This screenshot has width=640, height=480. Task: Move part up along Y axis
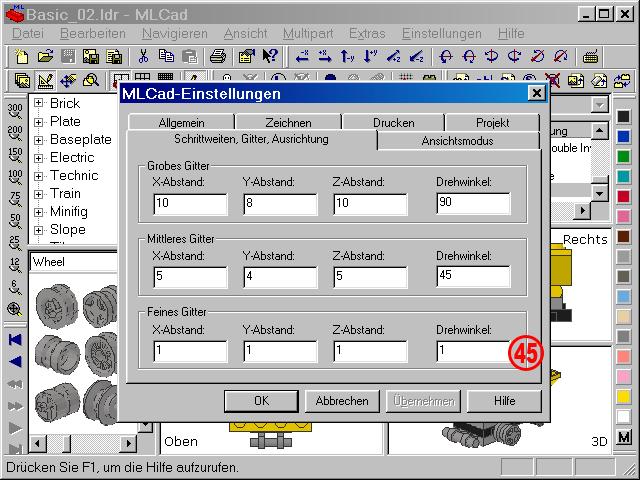tap(348, 56)
